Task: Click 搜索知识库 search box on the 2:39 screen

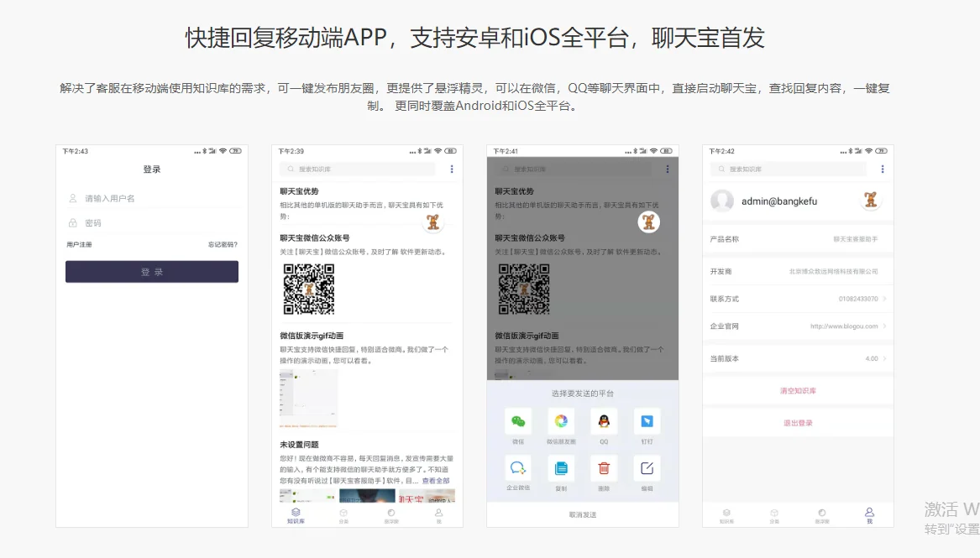Action: click(x=358, y=169)
